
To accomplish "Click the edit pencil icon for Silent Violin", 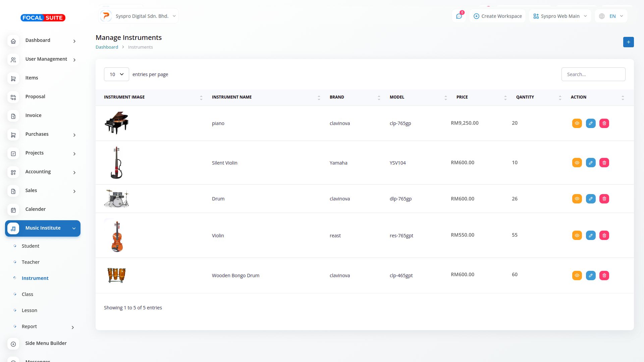I will point(591,163).
